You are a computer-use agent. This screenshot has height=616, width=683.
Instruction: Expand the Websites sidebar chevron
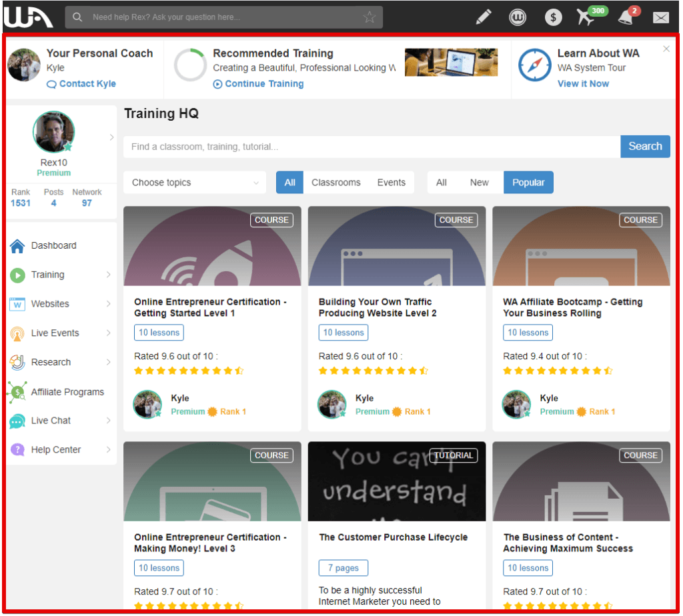pos(109,304)
